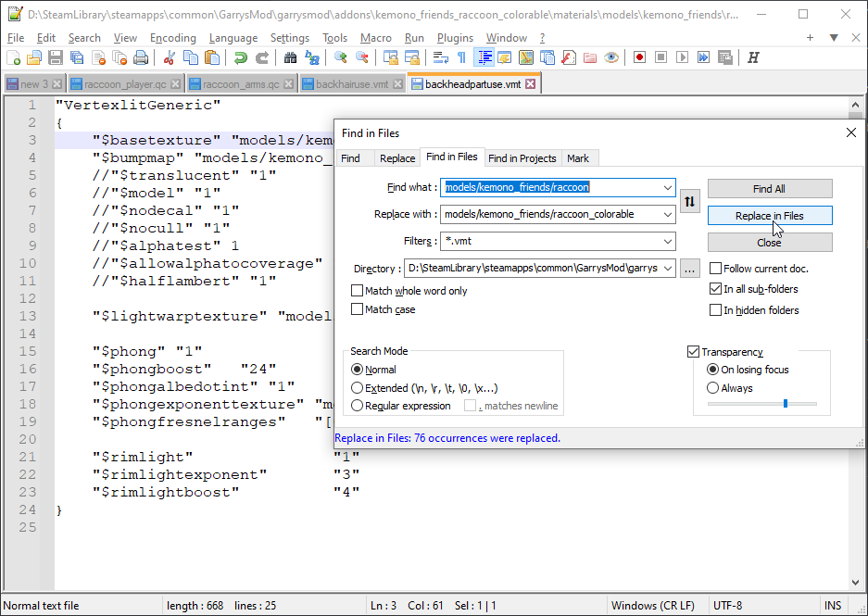
Task: Click the binoculars Find icon
Action: click(290, 57)
